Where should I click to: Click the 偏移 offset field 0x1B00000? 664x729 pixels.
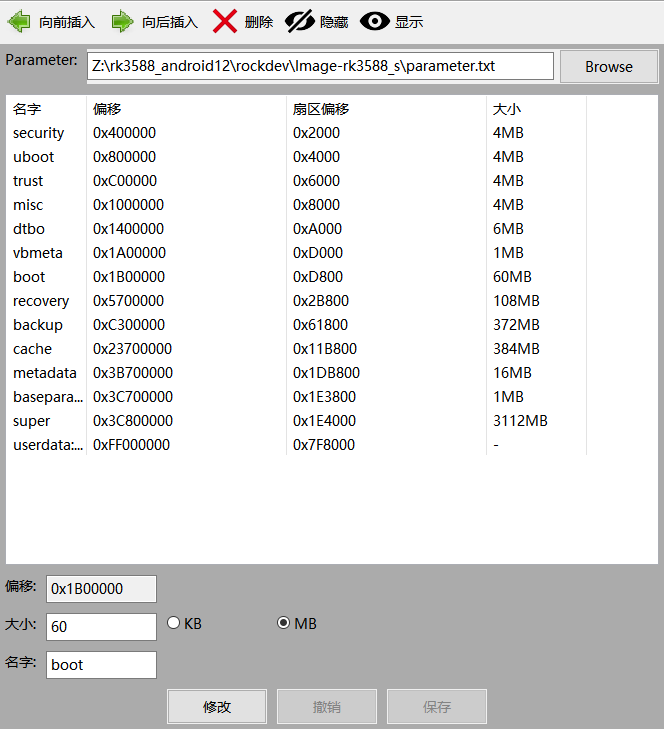101,589
